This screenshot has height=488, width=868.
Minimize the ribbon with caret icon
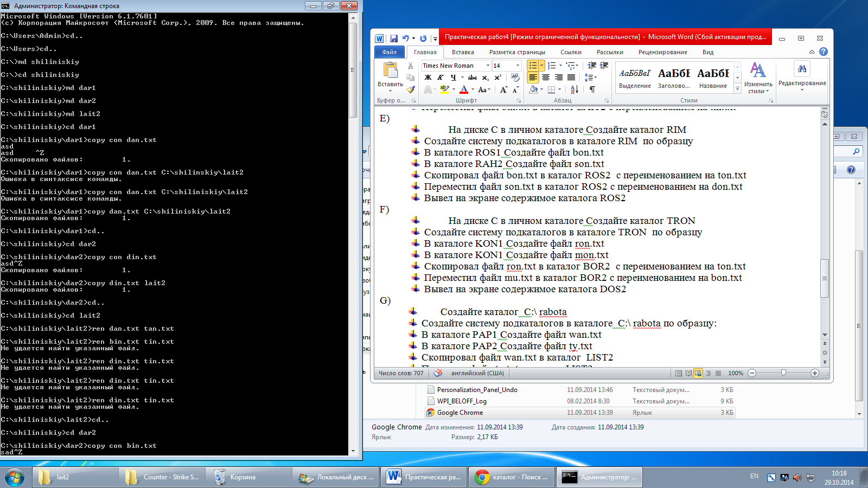coord(812,52)
